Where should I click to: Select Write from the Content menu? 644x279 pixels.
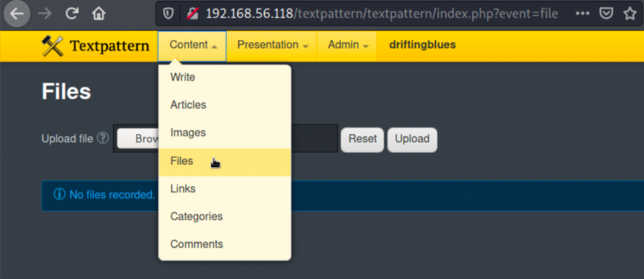[225, 77]
